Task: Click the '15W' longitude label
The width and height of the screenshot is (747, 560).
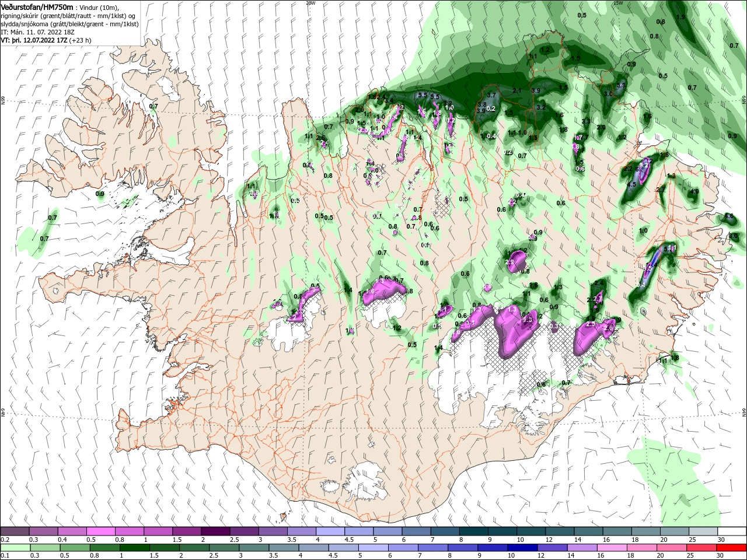Action: 618,3
